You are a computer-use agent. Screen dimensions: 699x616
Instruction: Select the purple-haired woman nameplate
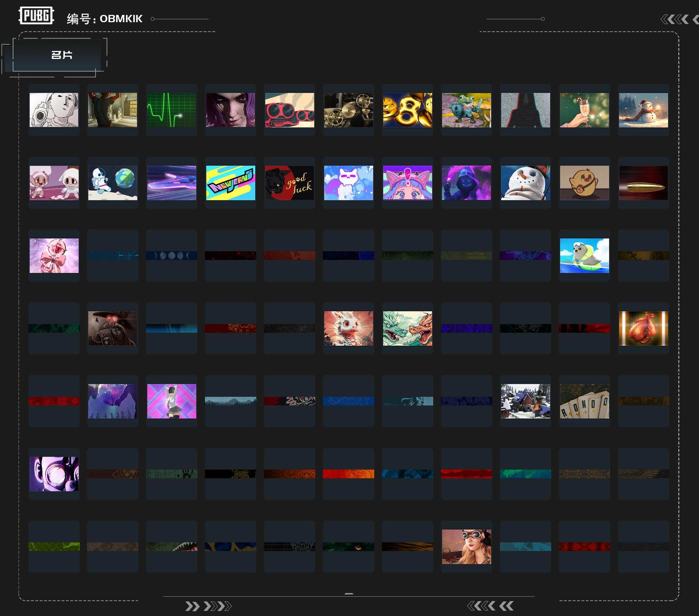[x=231, y=110]
